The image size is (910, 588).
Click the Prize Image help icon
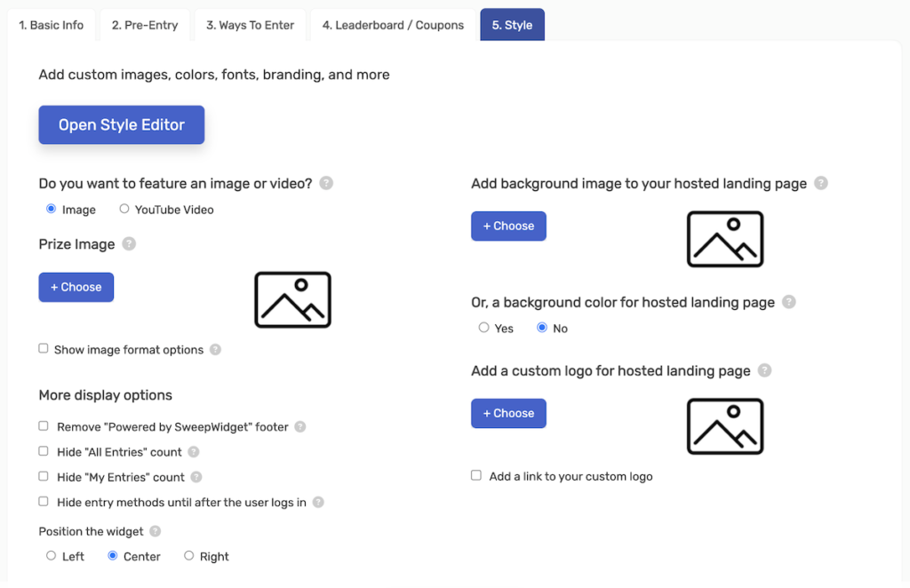(x=129, y=244)
